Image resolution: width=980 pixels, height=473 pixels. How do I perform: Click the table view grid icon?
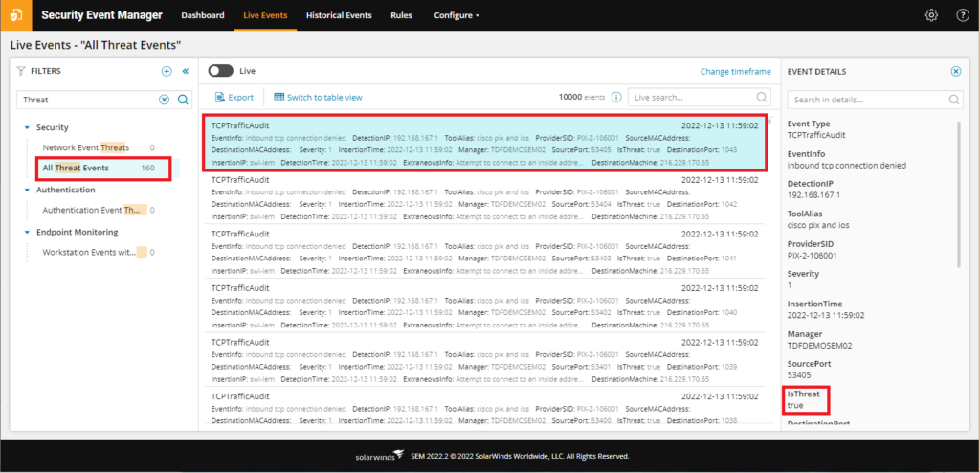[x=279, y=97]
